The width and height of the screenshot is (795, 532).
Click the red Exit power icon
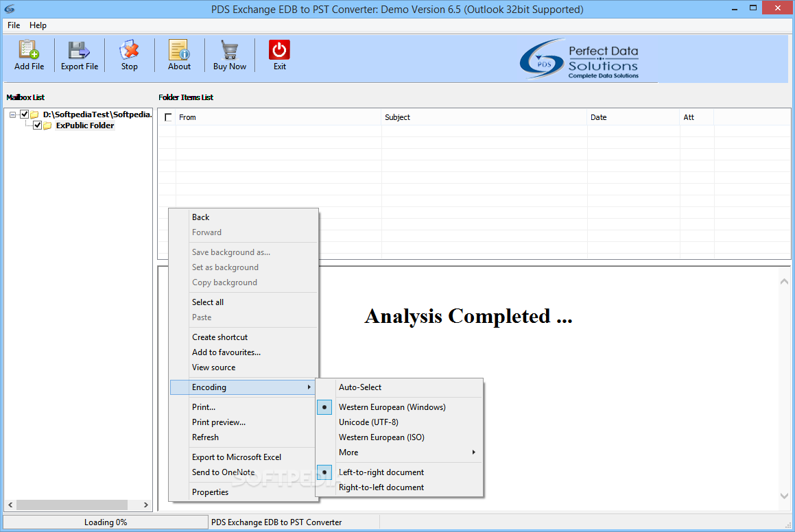[x=279, y=49]
